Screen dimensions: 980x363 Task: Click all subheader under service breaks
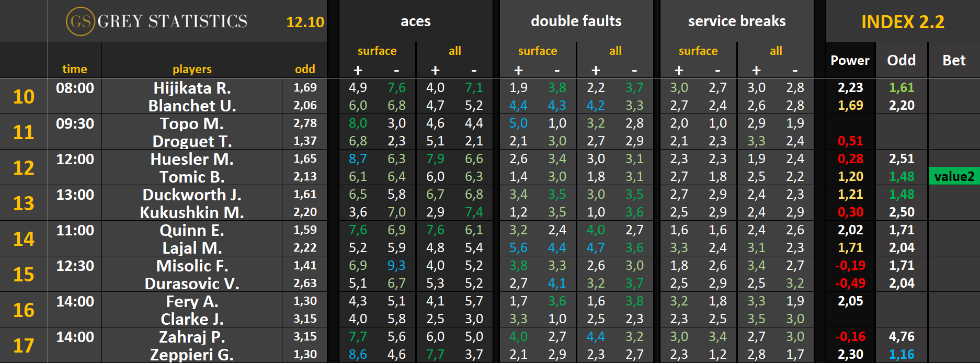pyautogui.click(x=776, y=51)
